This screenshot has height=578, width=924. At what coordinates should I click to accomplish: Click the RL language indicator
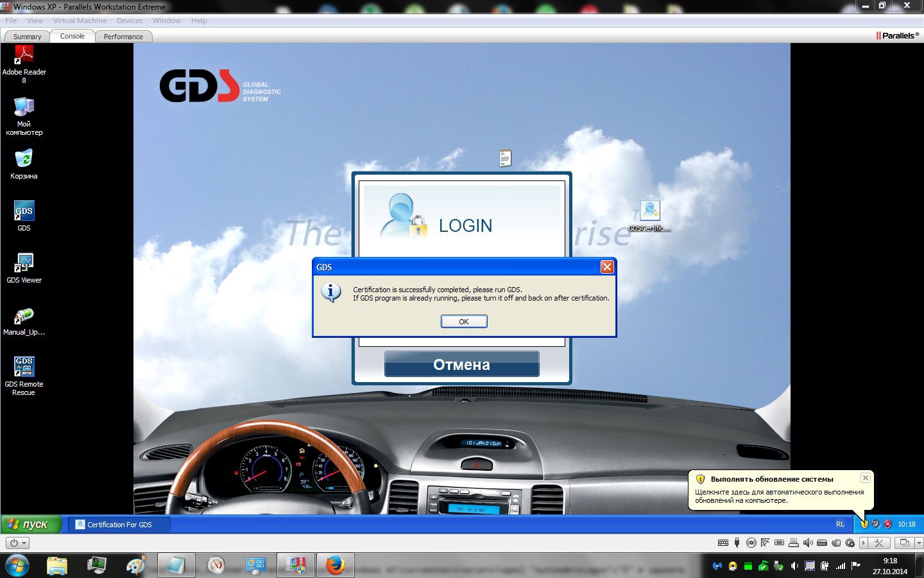point(840,524)
